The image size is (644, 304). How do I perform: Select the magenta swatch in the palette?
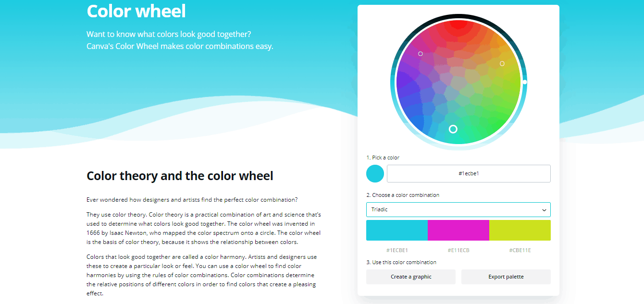(x=458, y=230)
